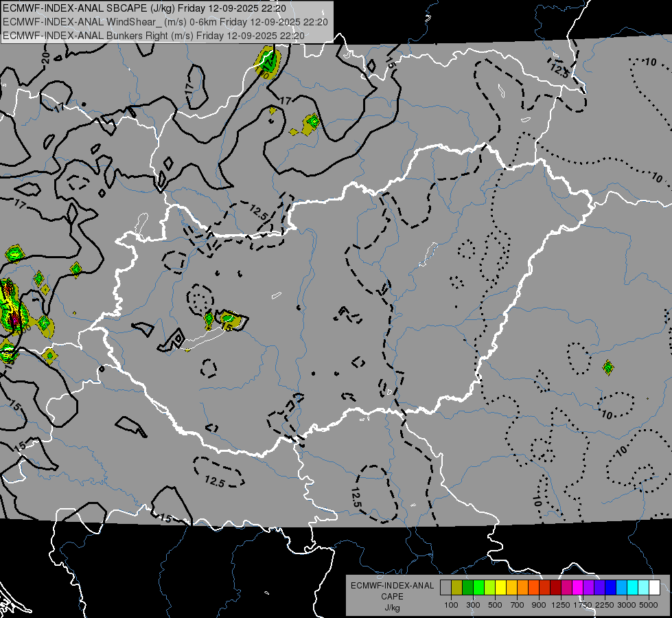
Task: Click the 1750 legend tick label
Action: [583, 605]
